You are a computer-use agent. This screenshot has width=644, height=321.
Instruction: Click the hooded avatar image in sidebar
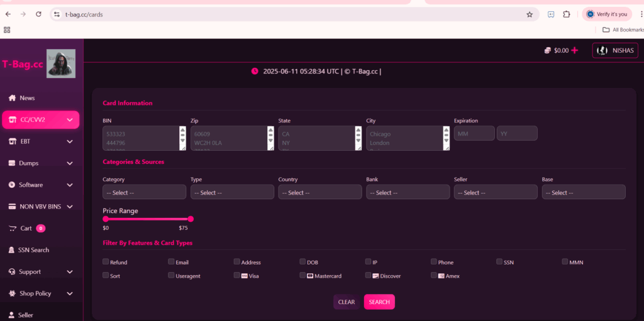[61, 63]
